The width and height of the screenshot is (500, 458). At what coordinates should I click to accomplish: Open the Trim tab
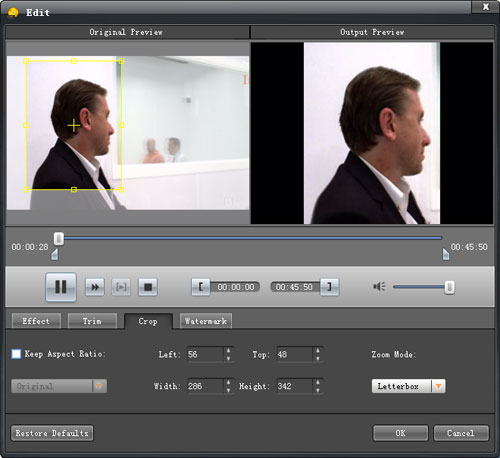coord(92,321)
